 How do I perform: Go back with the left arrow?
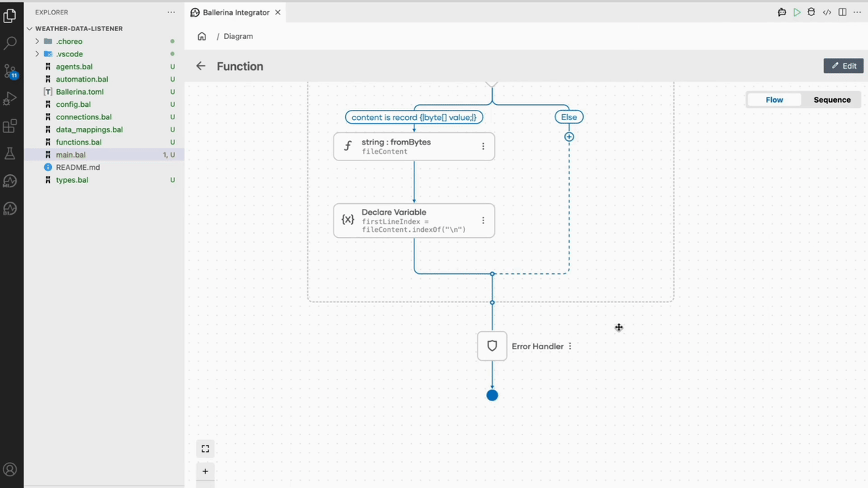201,66
